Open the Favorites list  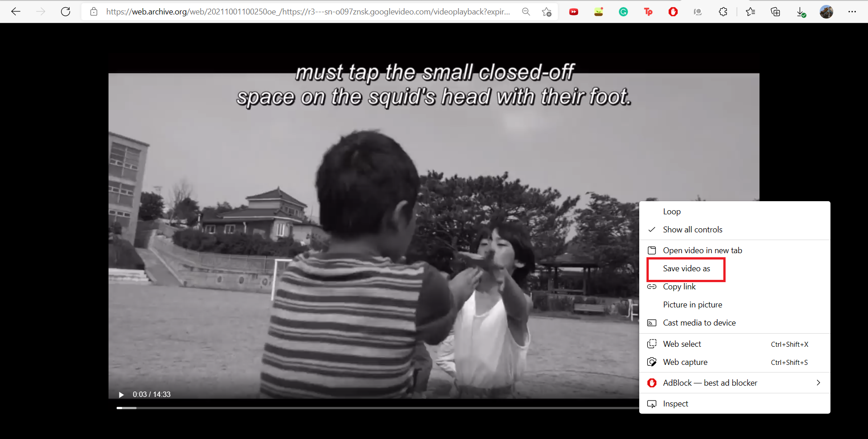(750, 12)
